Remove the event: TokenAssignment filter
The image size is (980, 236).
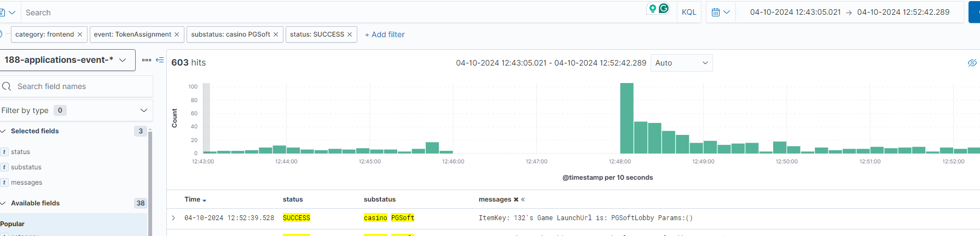(x=177, y=34)
